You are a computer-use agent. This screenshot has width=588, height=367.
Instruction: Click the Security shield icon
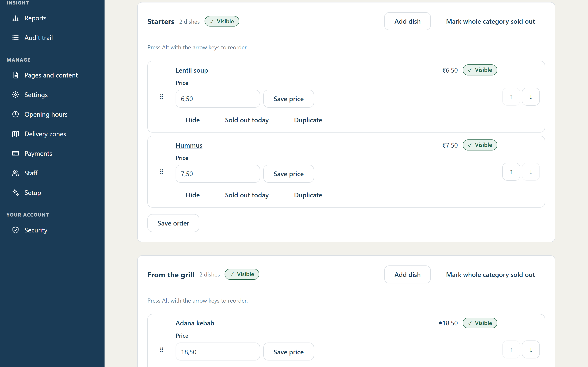[16, 230]
